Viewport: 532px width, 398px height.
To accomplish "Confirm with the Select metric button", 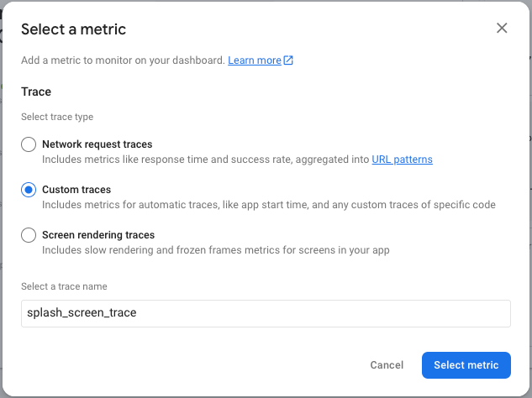I will point(466,365).
